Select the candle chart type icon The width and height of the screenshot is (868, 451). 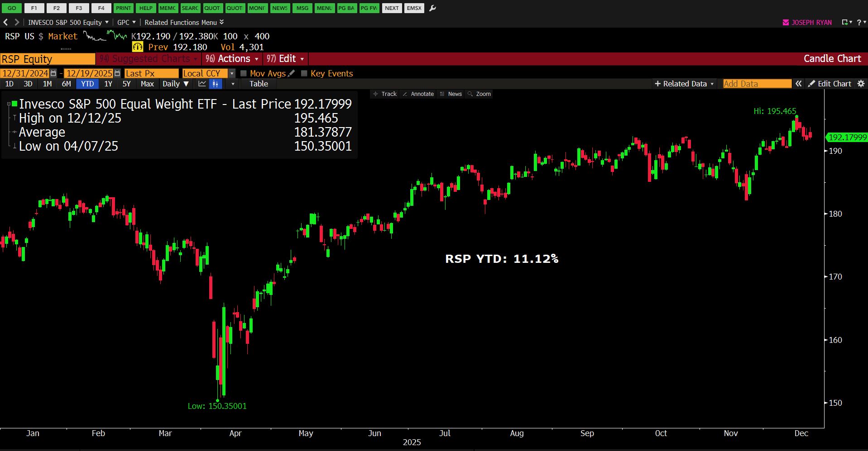pos(216,84)
